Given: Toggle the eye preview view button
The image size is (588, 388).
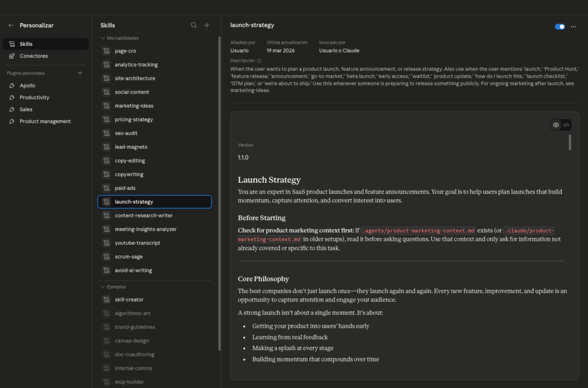Looking at the screenshot, I should [x=555, y=125].
